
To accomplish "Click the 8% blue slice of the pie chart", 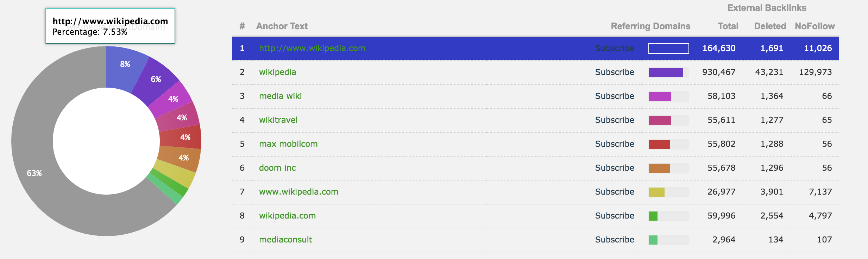I will point(125,64).
